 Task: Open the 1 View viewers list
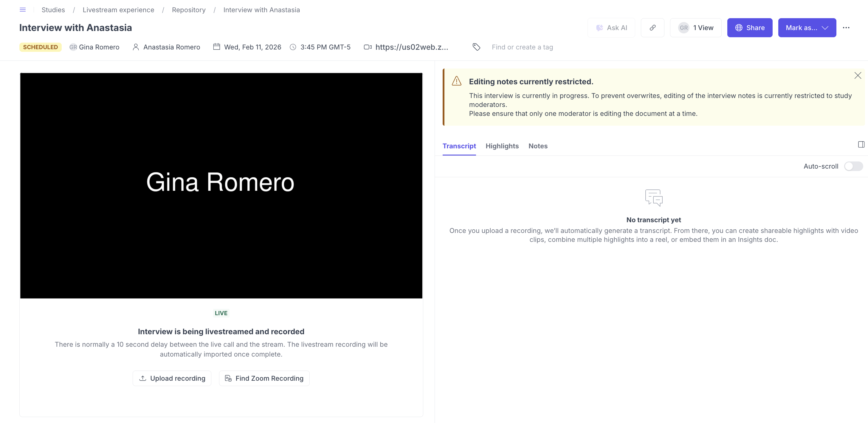[695, 28]
